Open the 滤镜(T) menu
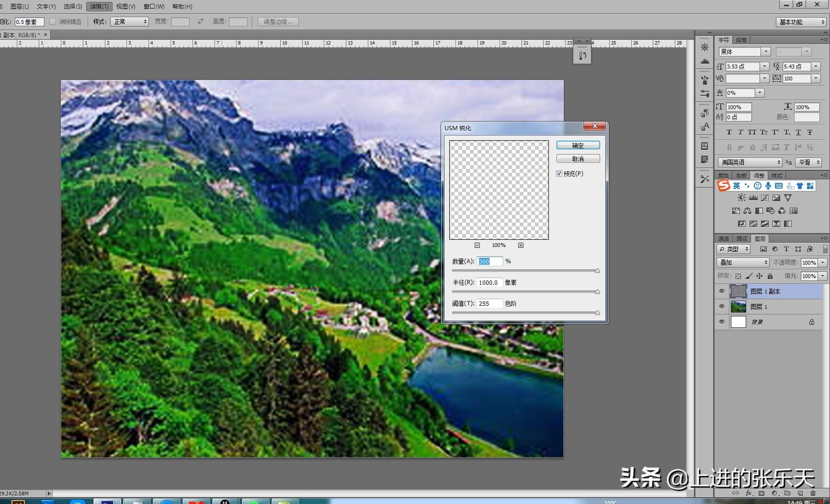 point(99,7)
